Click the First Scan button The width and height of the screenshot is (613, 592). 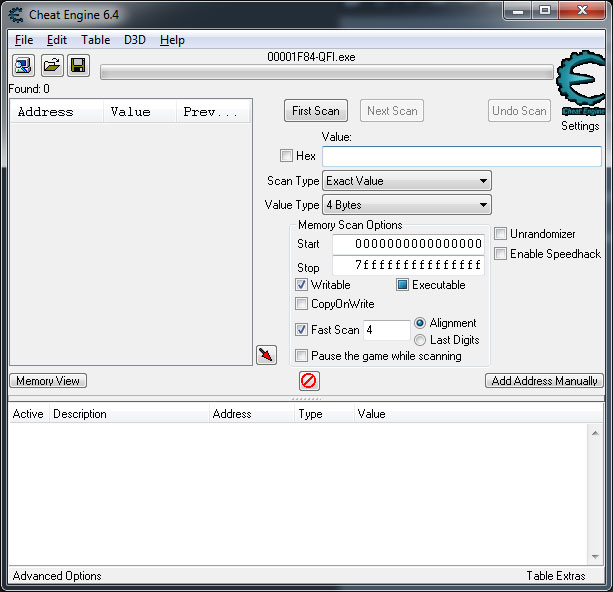pyautogui.click(x=316, y=111)
